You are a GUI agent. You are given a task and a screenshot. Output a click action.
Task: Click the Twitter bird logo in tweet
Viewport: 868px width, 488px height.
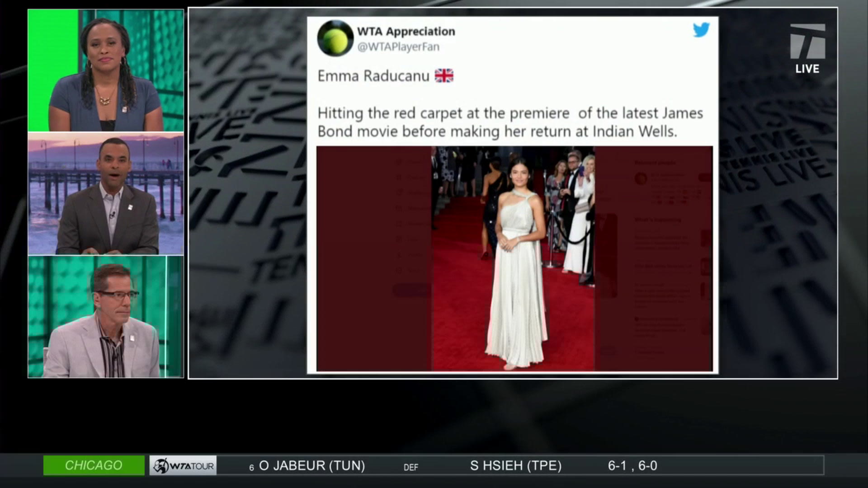click(x=701, y=30)
